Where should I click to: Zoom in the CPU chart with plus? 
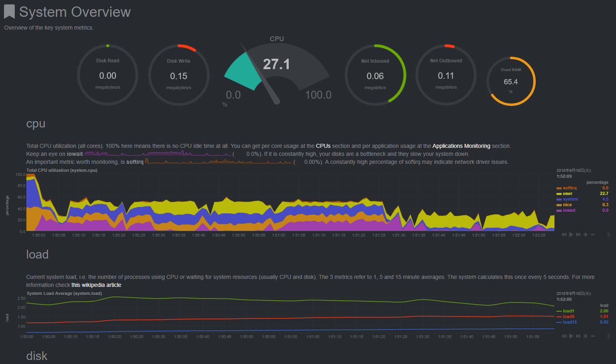tap(586, 235)
